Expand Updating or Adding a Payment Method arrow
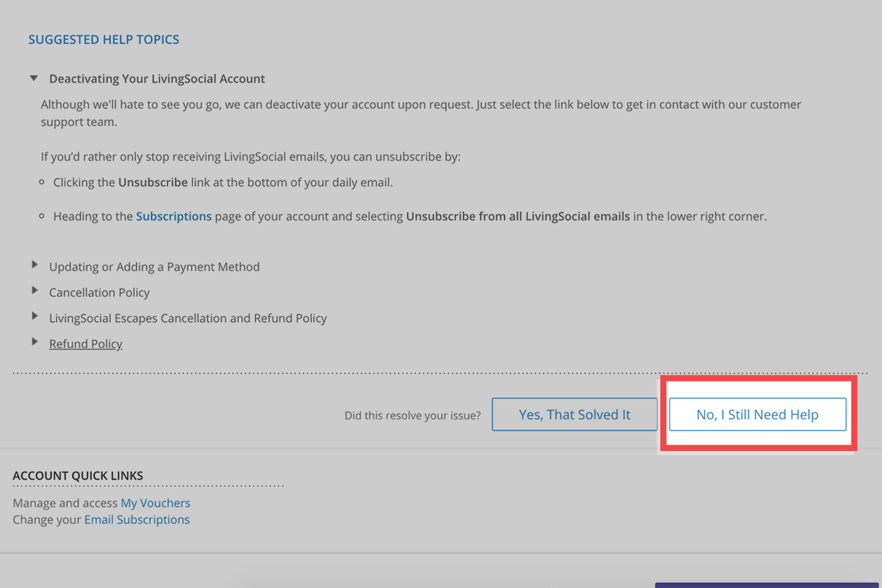Image resolution: width=882 pixels, height=588 pixels. pos(35,265)
